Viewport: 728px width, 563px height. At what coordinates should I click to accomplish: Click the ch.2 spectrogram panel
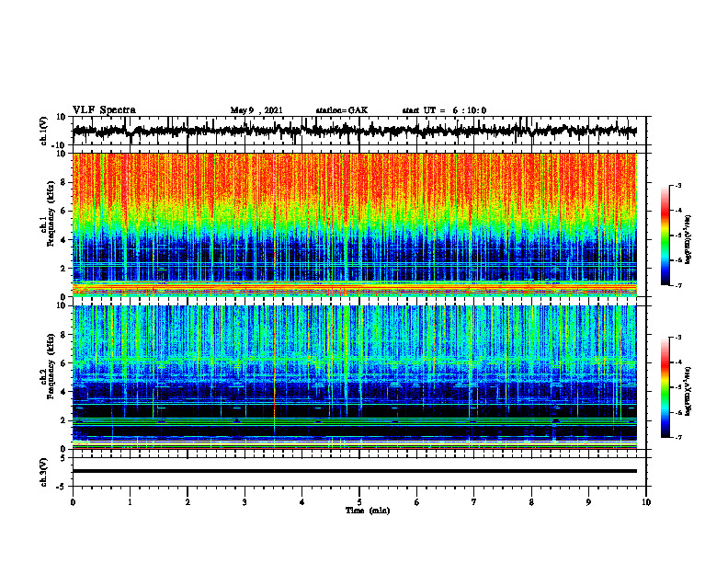click(354, 377)
